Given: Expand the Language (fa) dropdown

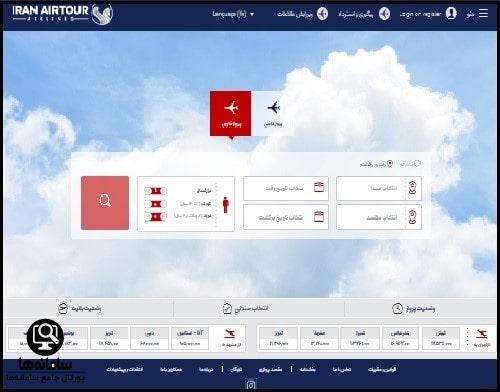Looking at the screenshot, I should tap(233, 14).
